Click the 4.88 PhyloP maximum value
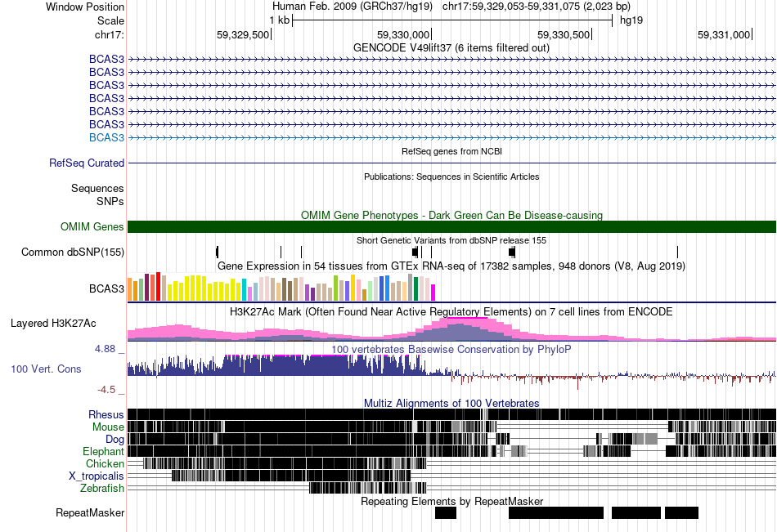The image size is (777, 532). tap(105, 349)
